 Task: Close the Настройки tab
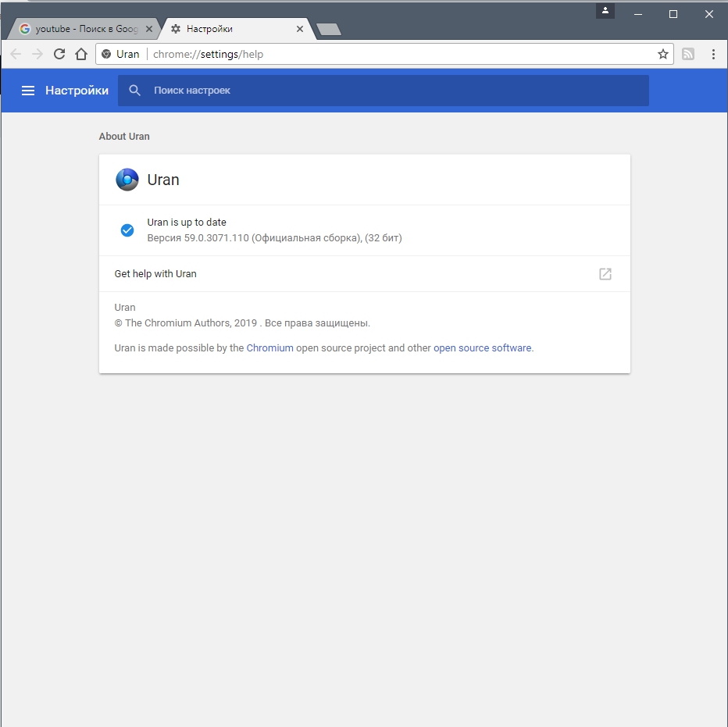coord(300,29)
